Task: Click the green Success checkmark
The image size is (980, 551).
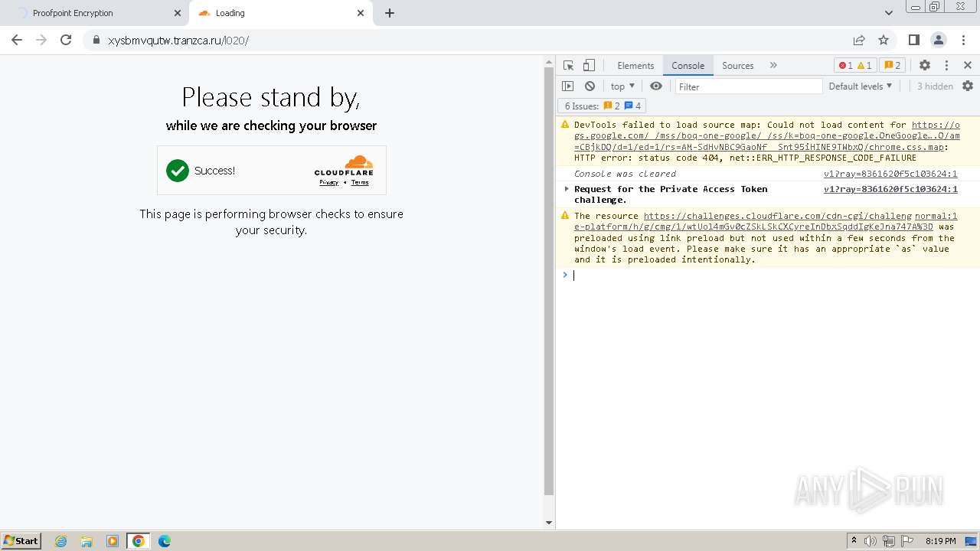Action: pos(178,171)
